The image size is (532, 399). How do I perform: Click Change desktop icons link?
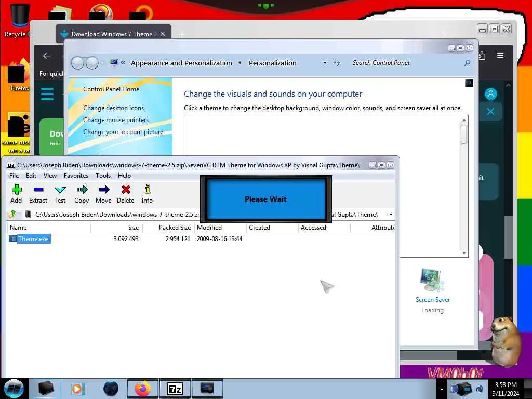[x=113, y=108]
